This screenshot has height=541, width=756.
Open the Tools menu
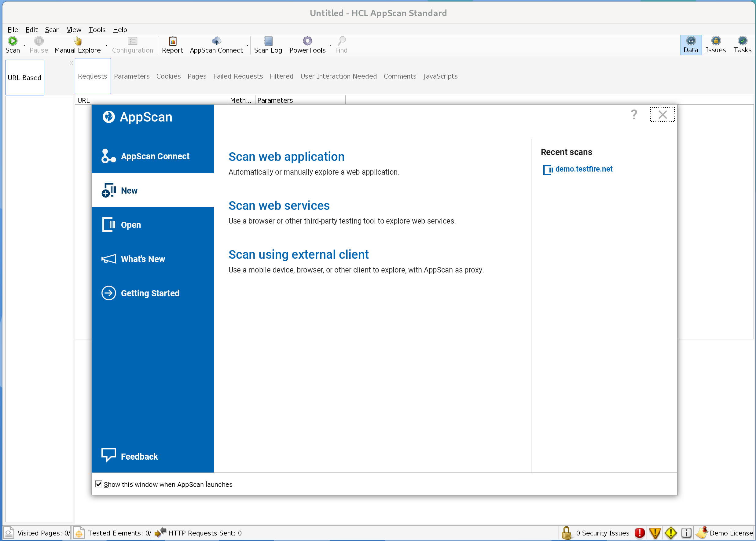coord(97,30)
